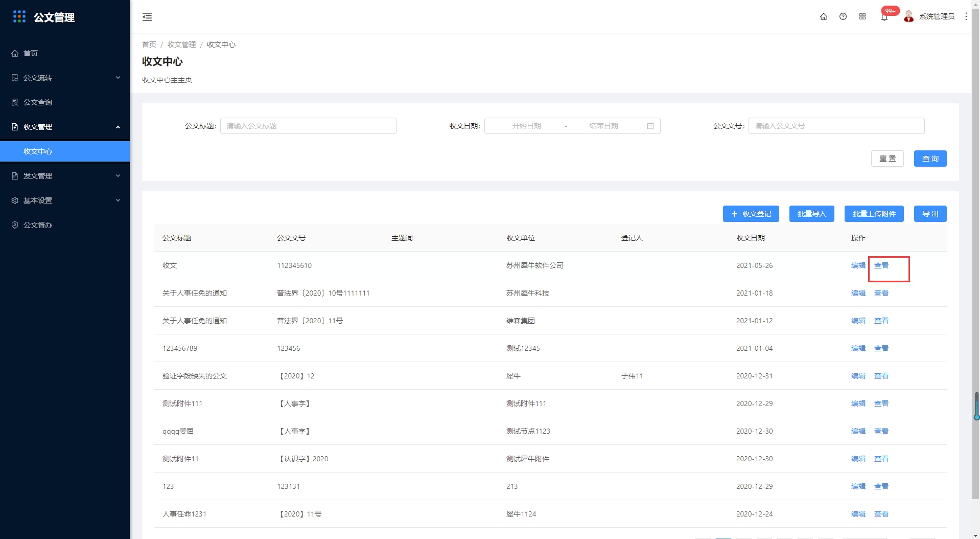This screenshot has width=980, height=539.
Task: Click the 收文日期 column header
Action: (750, 238)
